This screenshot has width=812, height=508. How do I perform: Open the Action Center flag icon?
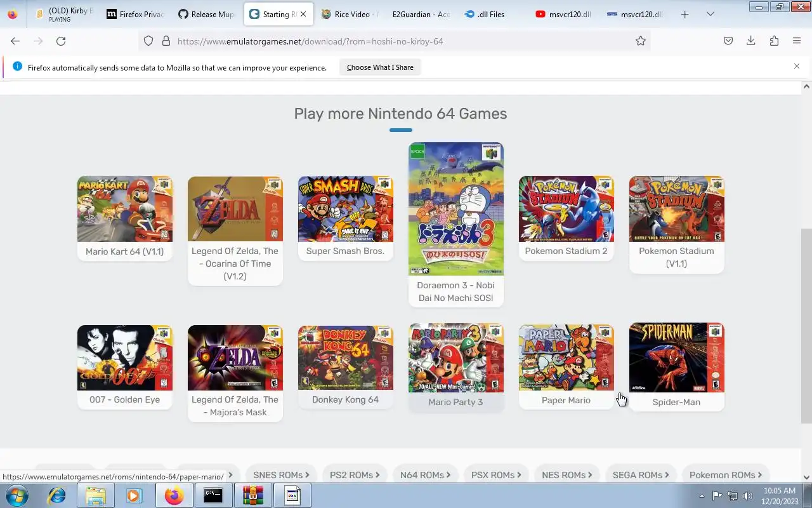(x=717, y=496)
